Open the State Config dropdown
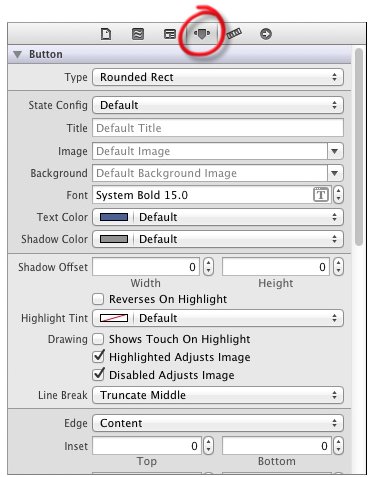 click(x=218, y=105)
